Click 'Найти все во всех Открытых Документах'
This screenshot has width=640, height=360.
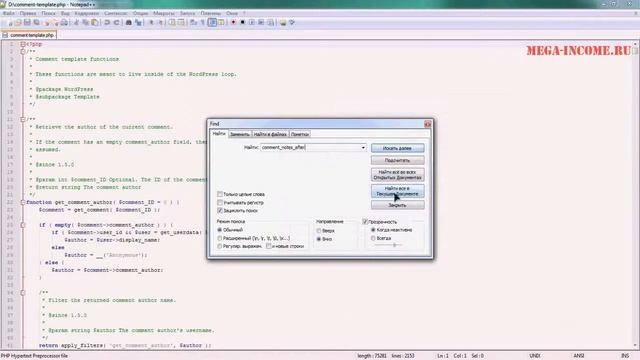tap(398, 175)
